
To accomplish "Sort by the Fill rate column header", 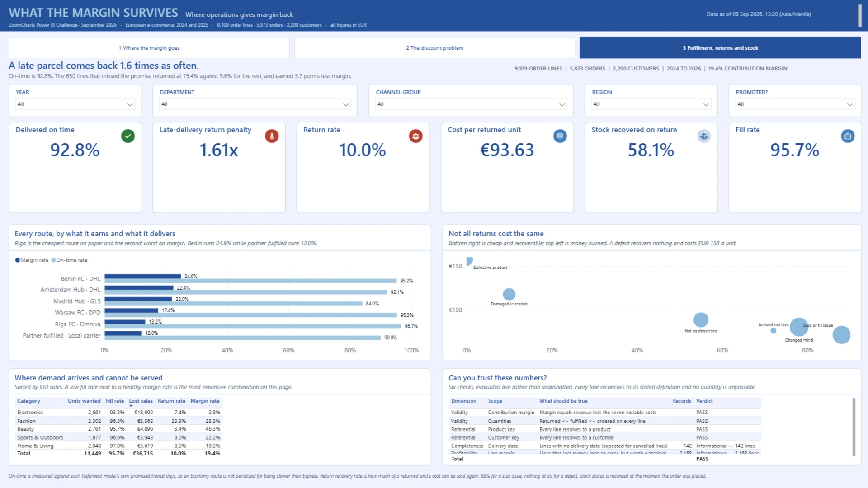I will [x=115, y=401].
